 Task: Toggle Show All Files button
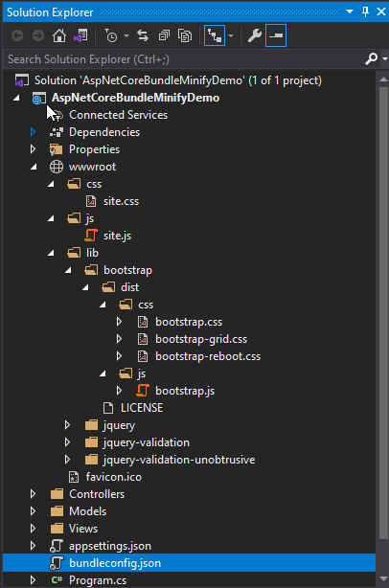(x=185, y=36)
